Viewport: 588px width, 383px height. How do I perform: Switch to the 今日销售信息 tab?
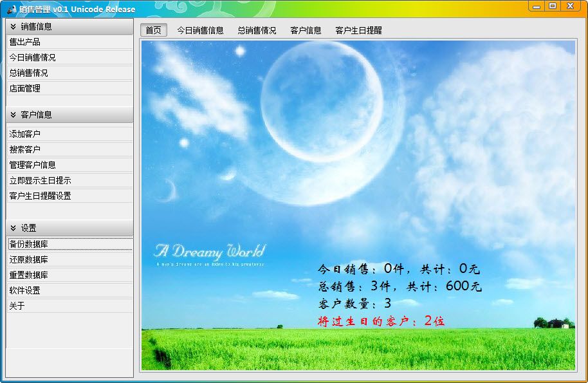(x=200, y=30)
